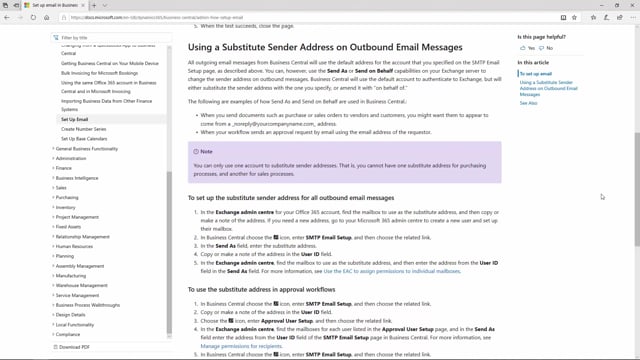Open reading view
Screen dimensions: 640x360
563,18
